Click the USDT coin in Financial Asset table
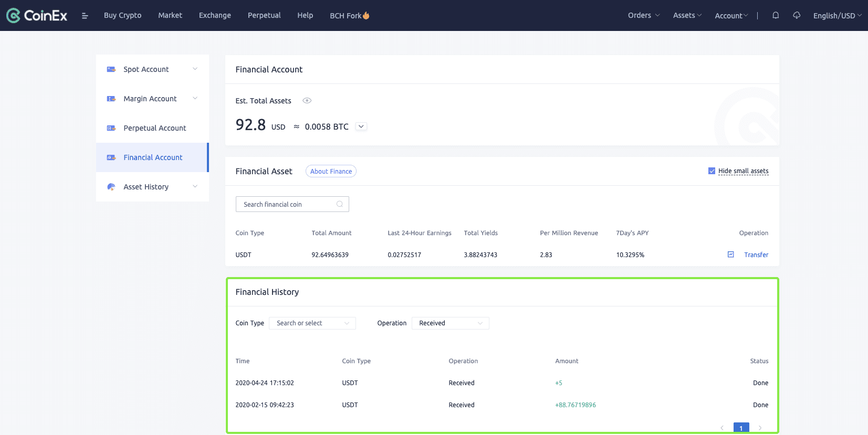The width and height of the screenshot is (868, 435). click(243, 255)
